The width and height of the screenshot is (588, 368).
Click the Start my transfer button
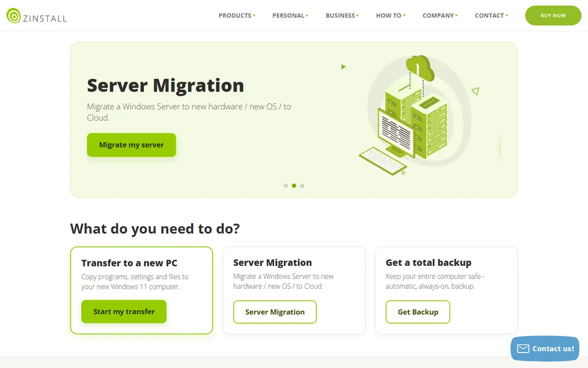[124, 311]
